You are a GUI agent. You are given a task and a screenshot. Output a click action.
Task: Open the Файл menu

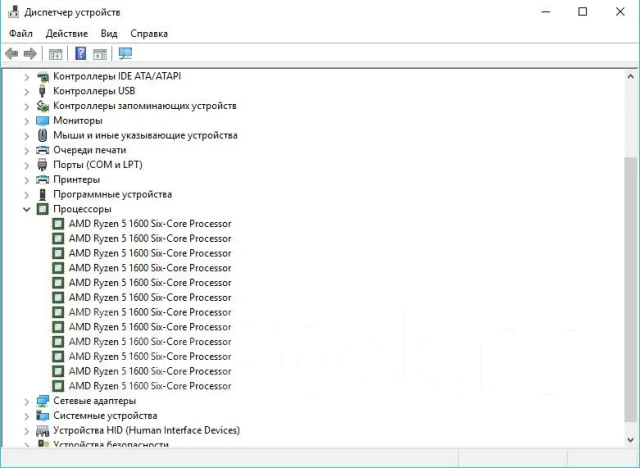(x=21, y=33)
